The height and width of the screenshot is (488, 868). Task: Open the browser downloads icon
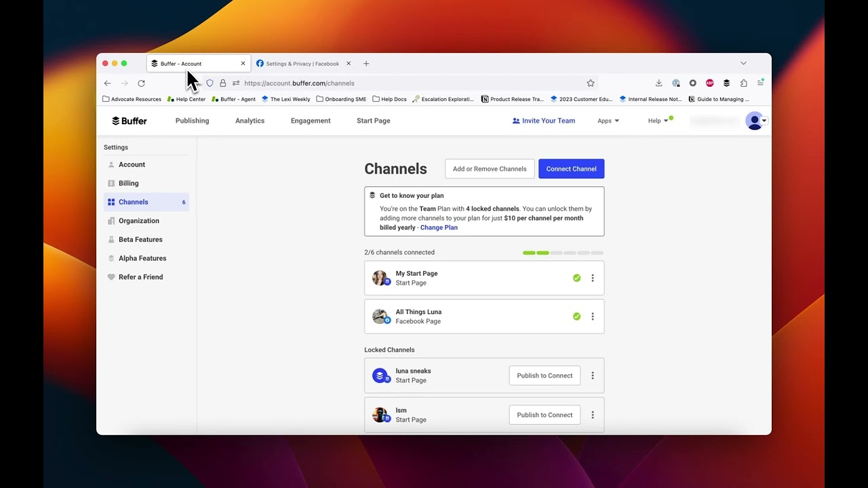click(x=658, y=83)
